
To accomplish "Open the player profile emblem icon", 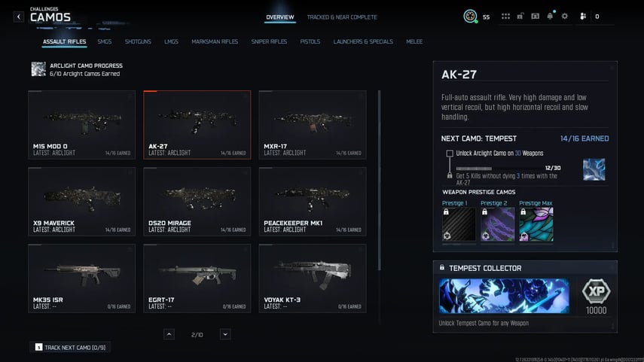I will click(470, 17).
